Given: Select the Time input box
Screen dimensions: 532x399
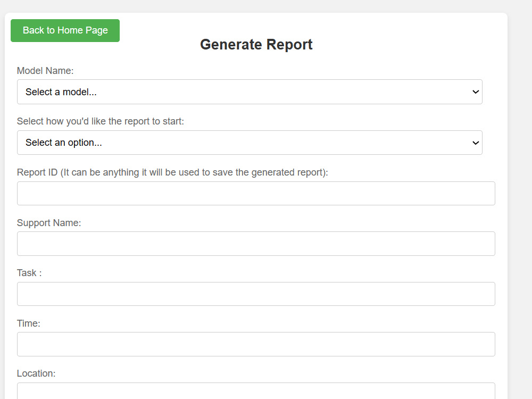Looking at the screenshot, I should pyautogui.click(x=256, y=344).
